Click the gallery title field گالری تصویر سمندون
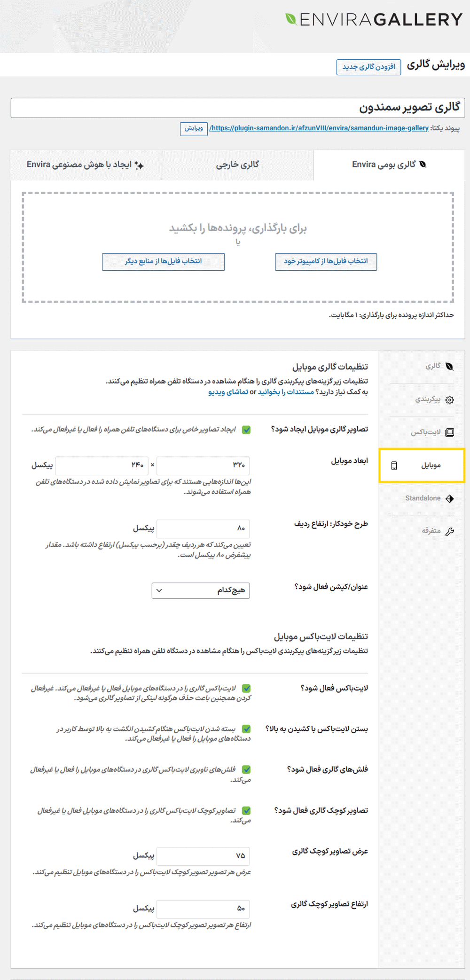This screenshot has width=470, height=980. (238, 108)
